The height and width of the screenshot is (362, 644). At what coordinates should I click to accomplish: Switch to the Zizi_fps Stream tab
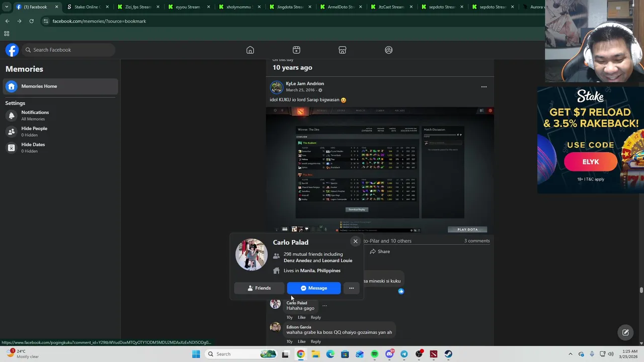pyautogui.click(x=138, y=7)
